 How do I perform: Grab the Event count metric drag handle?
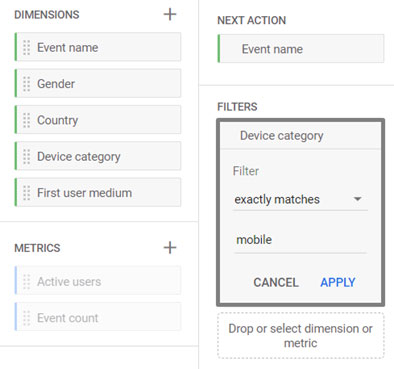pos(26,318)
